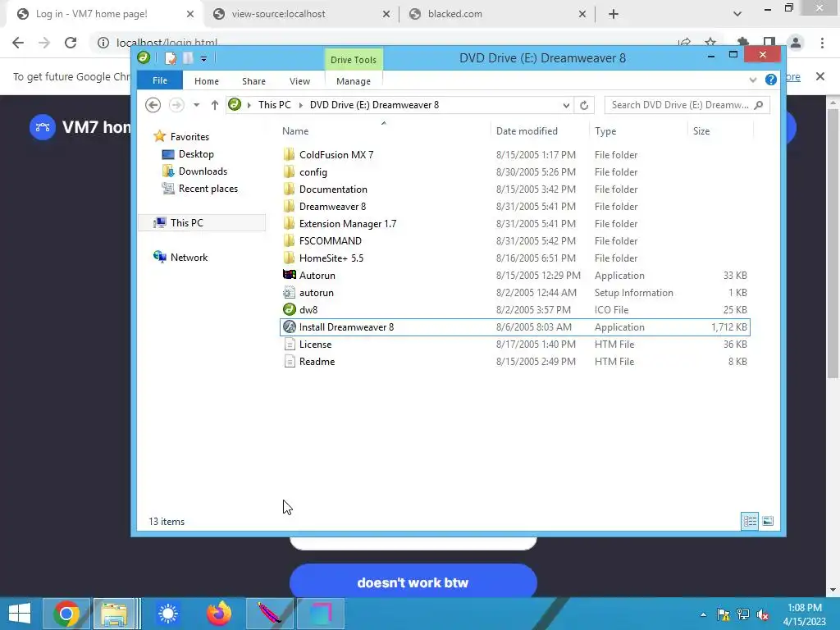Open Recent places in navigation pane

(208, 189)
